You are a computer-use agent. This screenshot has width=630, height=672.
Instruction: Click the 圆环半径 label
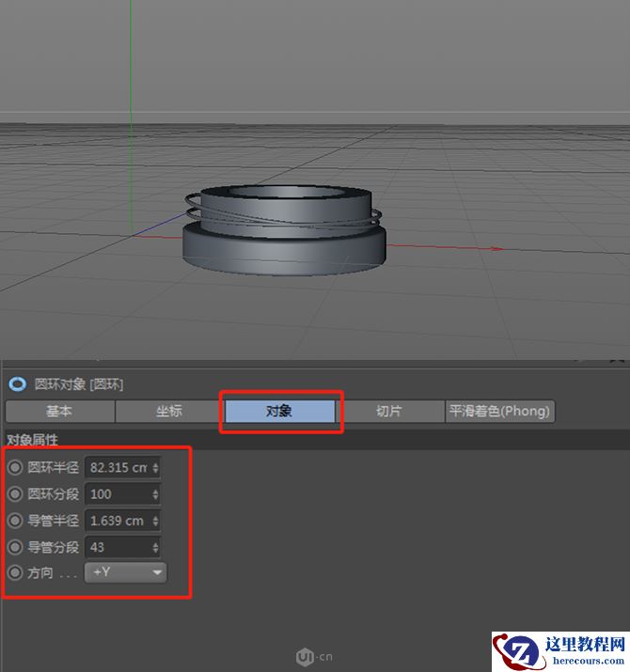(x=54, y=467)
